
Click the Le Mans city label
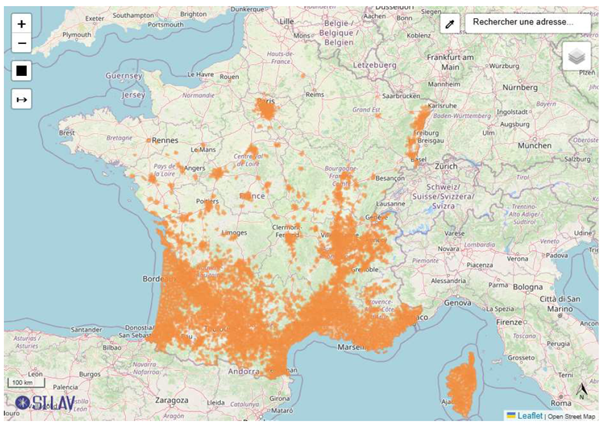(x=203, y=149)
